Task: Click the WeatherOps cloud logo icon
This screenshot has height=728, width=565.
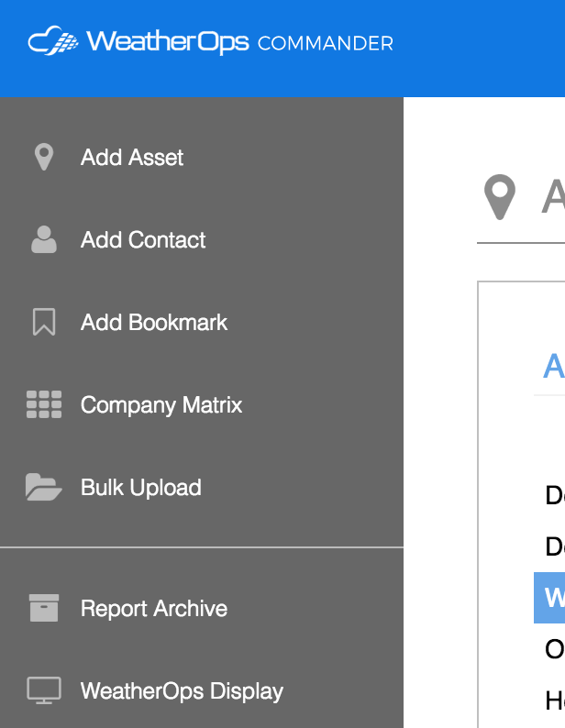Action: click(x=54, y=42)
